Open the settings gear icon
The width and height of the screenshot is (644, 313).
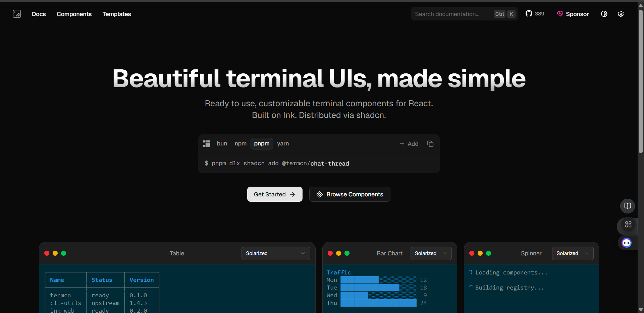click(x=621, y=14)
